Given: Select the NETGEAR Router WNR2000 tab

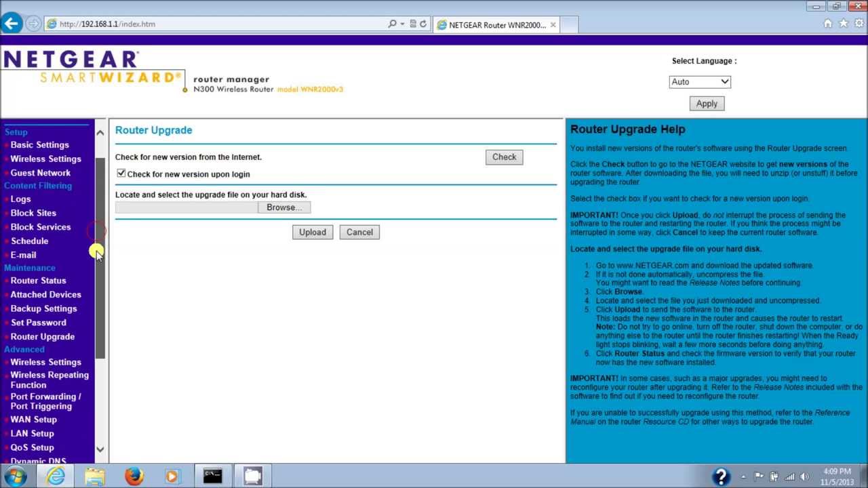Looking at the screenshot, I should [496, 25].
